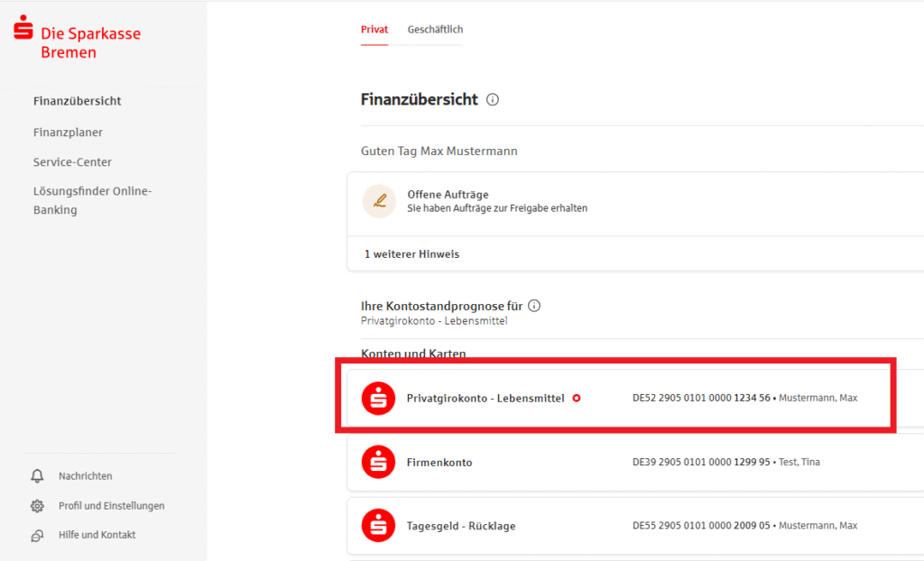
Task: Click the red status dot beside Privatgirokonto - Lebensmittel
Action: tap(577, 397)
